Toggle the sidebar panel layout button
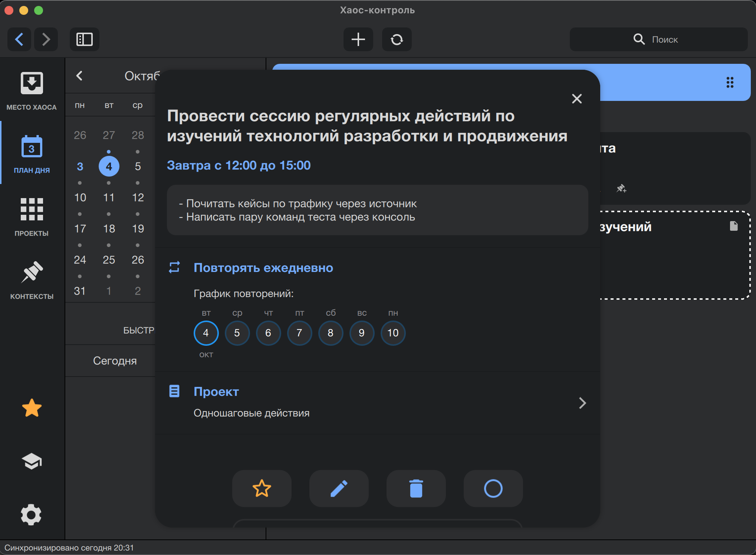 point(84,39)
